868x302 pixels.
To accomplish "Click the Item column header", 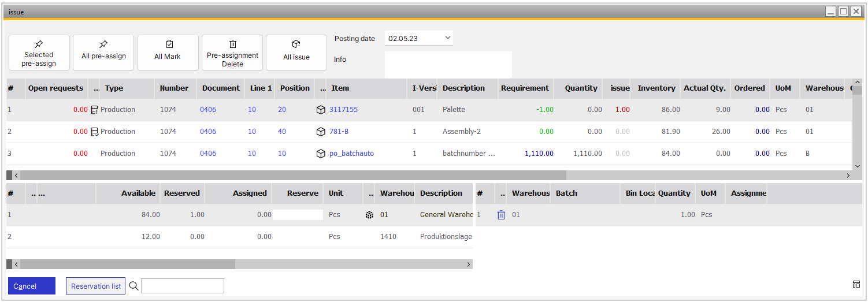I will 340,88.
